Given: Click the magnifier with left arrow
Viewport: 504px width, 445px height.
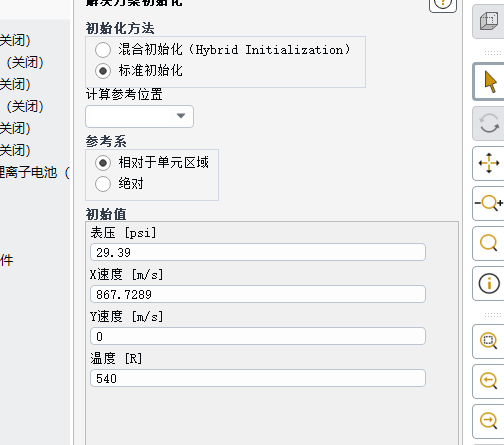Looking at the screenshot, I should (x=489, y=381).
